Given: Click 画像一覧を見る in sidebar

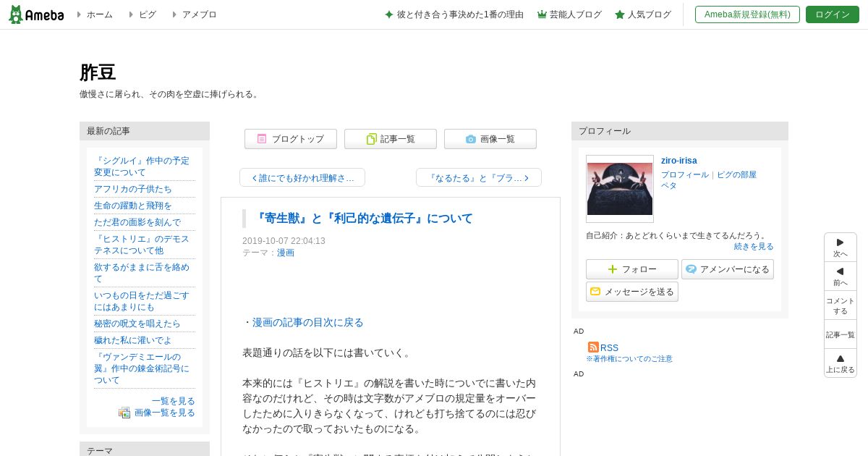Looking at the screenshot, I should coord(165,413).
